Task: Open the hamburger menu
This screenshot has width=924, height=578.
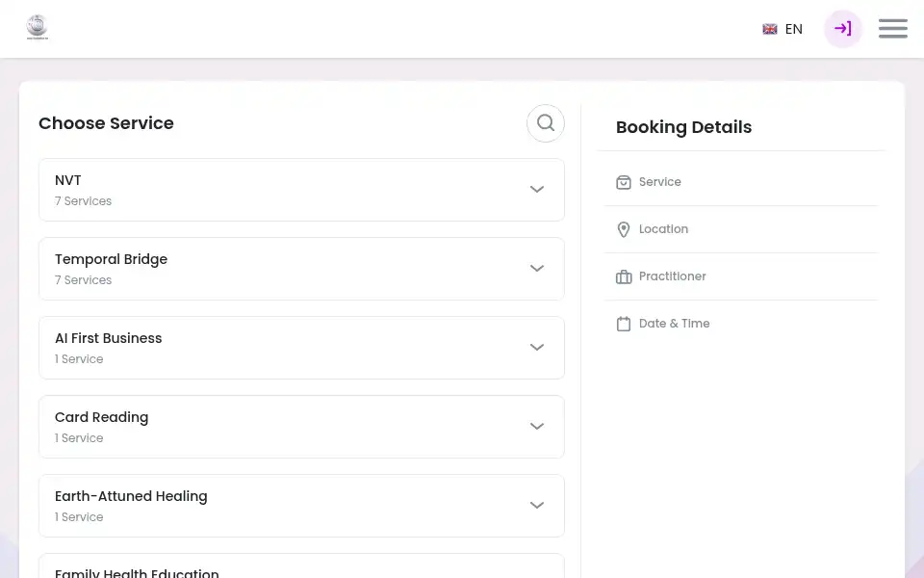Action: click(893, 28)
